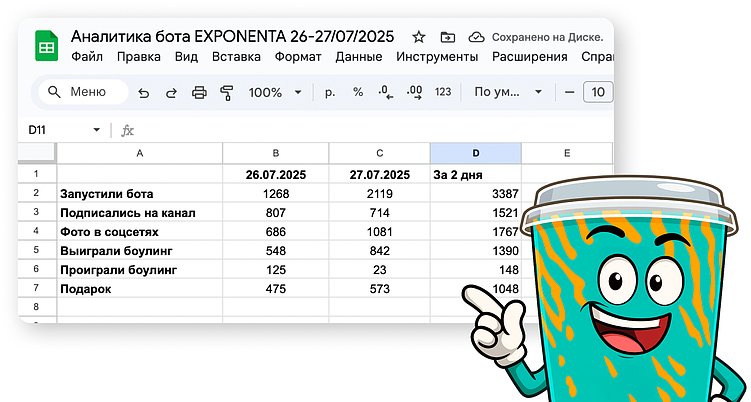Format as currency with the р. button
This screenshot has height=402, width=751.
click(330, 92)
